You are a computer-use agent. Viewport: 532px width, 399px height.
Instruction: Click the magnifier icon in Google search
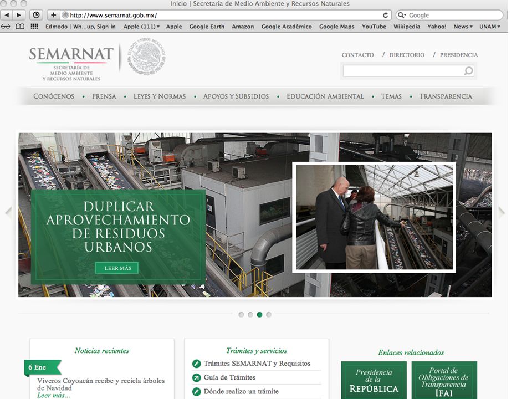[401, 16]
